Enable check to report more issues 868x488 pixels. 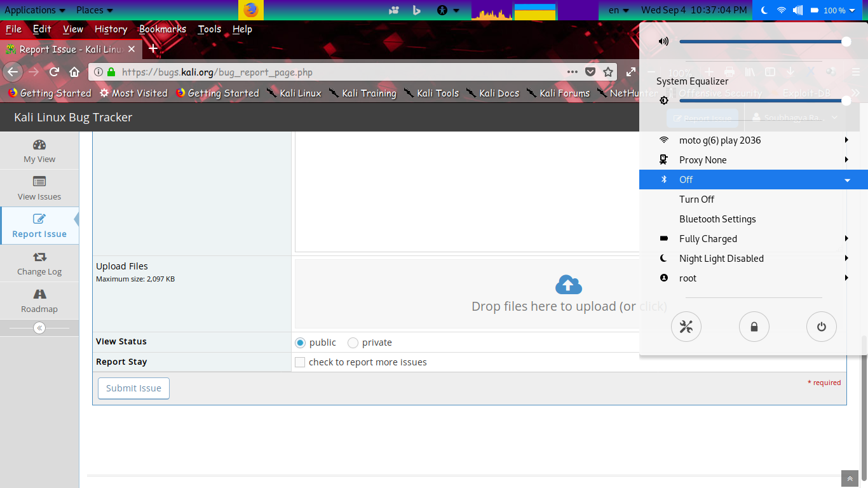click(301, 362)
